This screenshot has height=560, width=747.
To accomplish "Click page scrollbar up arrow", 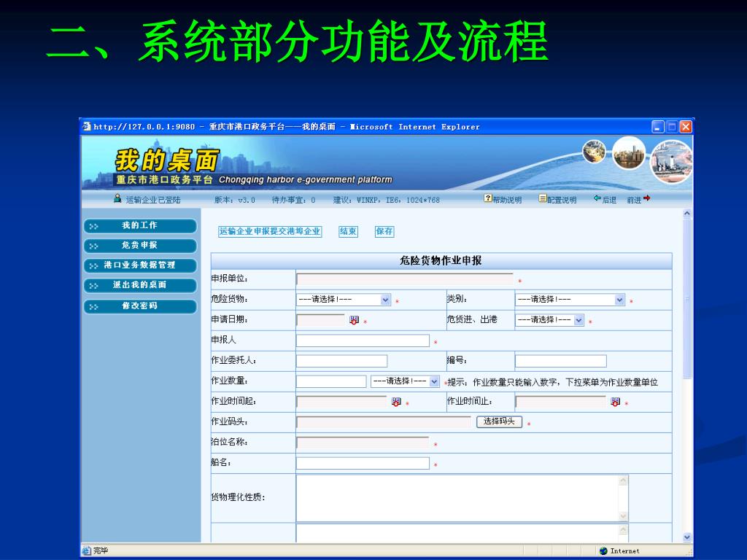I will pyautogui.click(x=687, y=214).
